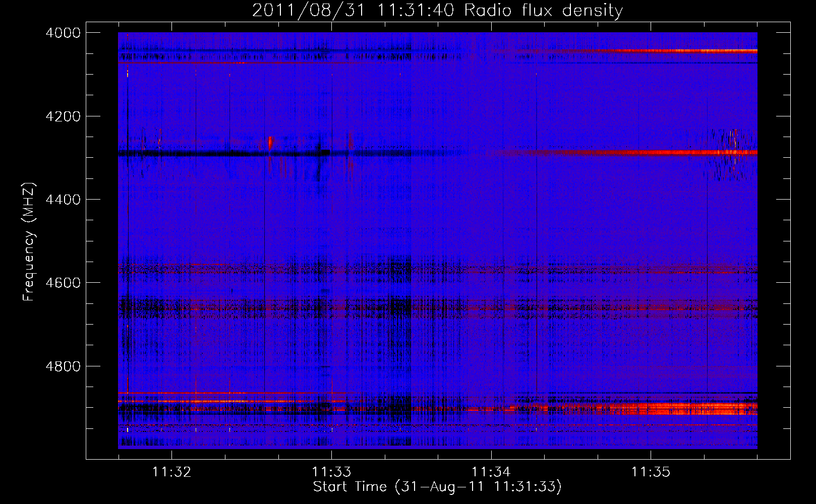Click the 11:34 time axis label
This screenshot has width=816, height=504.
[x=491, y=472]
